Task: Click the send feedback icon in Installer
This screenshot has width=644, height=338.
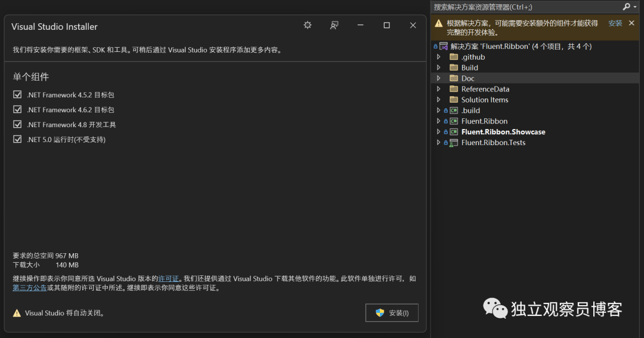Action: coord(335,26)
